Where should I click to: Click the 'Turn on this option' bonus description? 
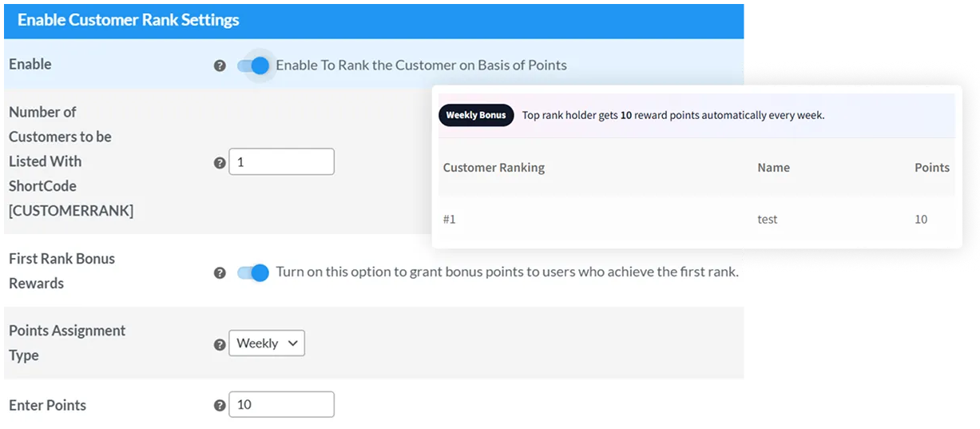[x=506, y=272]
